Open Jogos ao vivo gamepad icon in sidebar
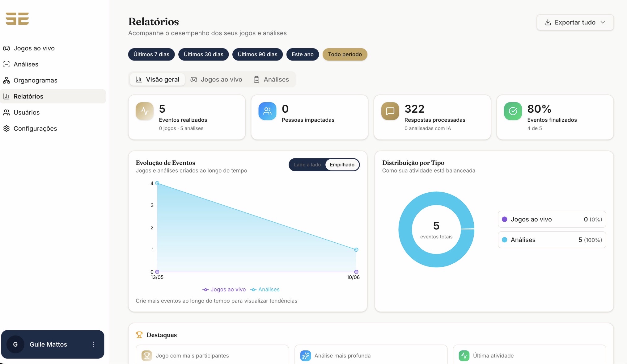 [6, 48]
